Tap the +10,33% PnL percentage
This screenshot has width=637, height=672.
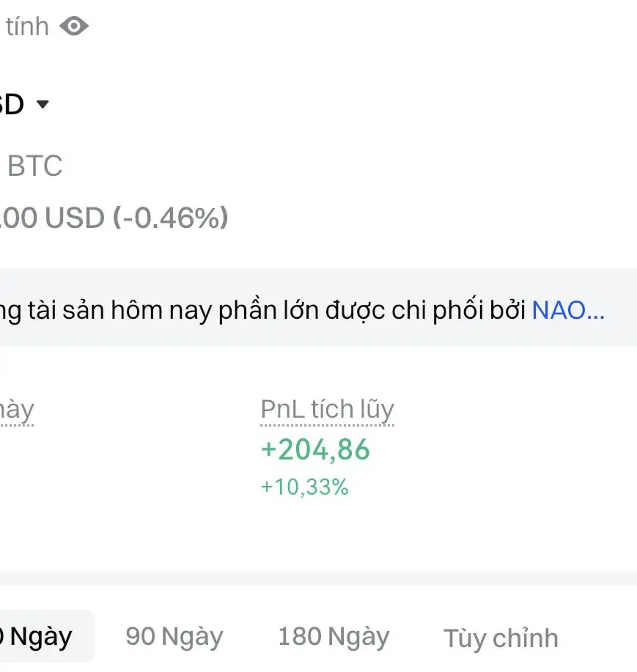304,487
